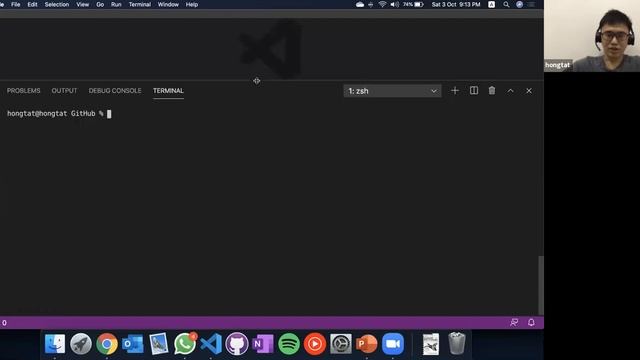
Task: Open OneNote from the dock
Action: click(x=263, y=344)
